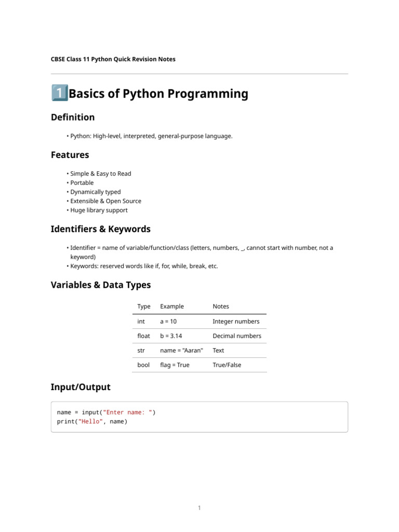Click the 'int' table cell

click(x=141, y=321)
